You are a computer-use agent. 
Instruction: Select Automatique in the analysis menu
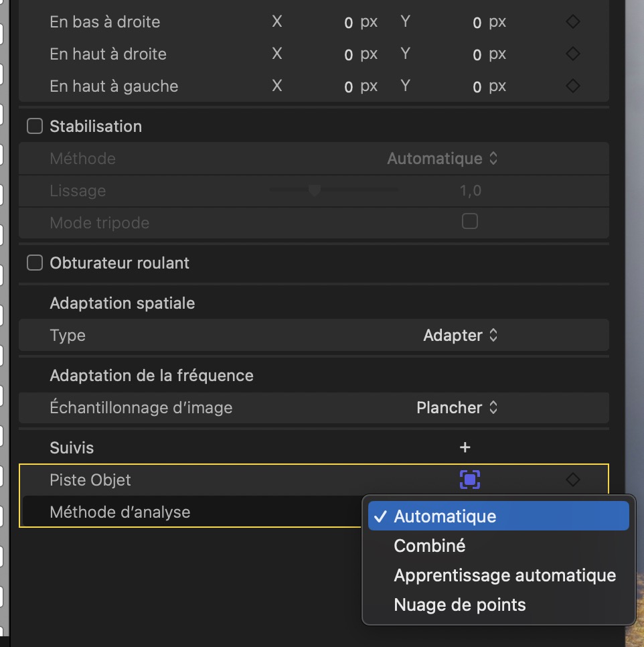pyautogui.click(x=445, y=516)
